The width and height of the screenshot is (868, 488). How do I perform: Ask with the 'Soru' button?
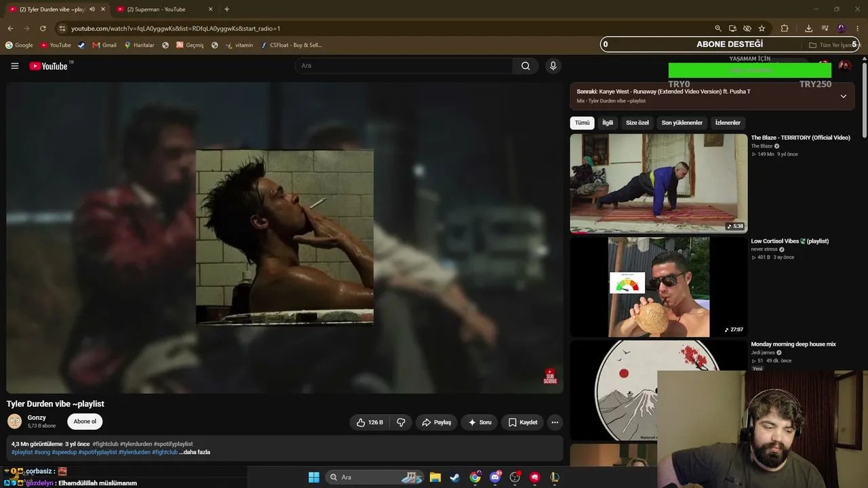(x=479, y=422)
